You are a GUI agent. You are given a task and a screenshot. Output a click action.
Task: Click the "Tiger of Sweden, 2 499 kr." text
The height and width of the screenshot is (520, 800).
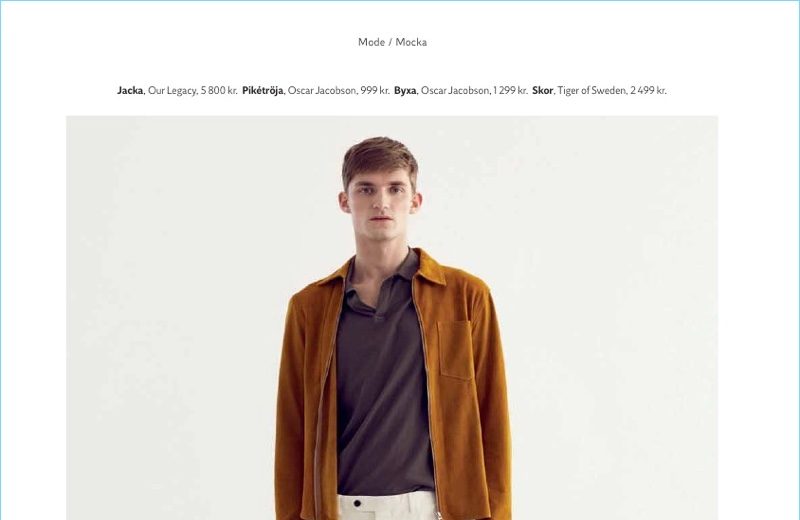tap(612, 91)
